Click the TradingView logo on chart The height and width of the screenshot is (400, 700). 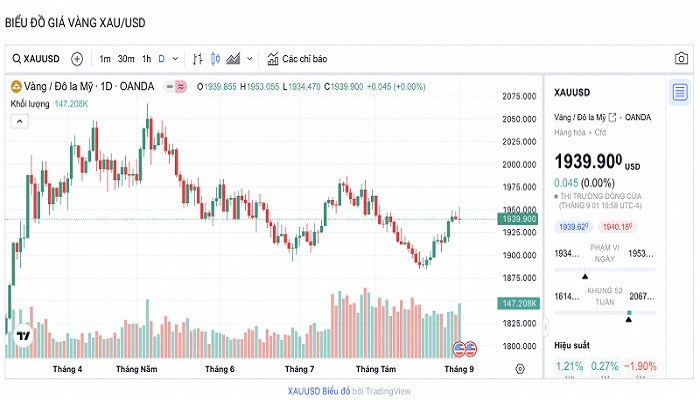click(22, 339)
